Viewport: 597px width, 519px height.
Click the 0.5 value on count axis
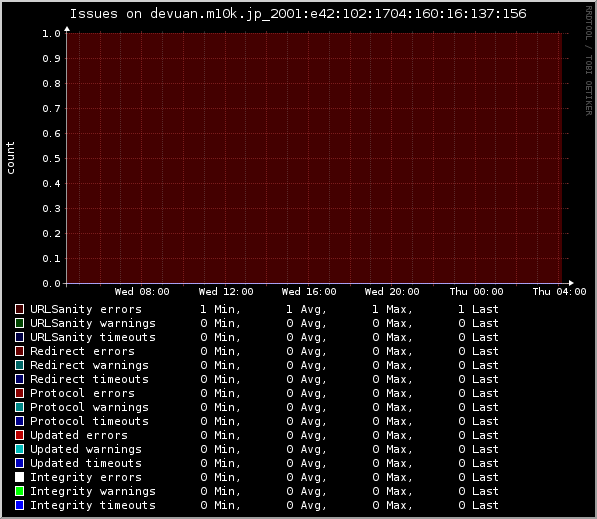pos(51,159)
